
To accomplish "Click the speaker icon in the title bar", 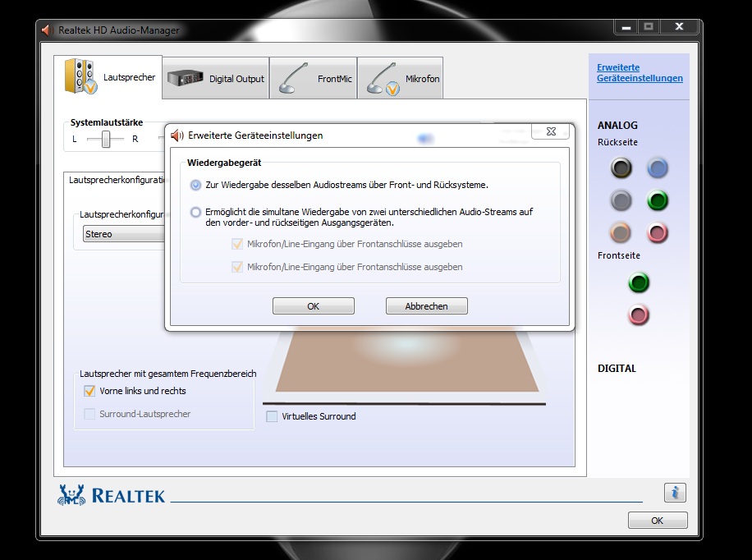I will tap(47, 30).
